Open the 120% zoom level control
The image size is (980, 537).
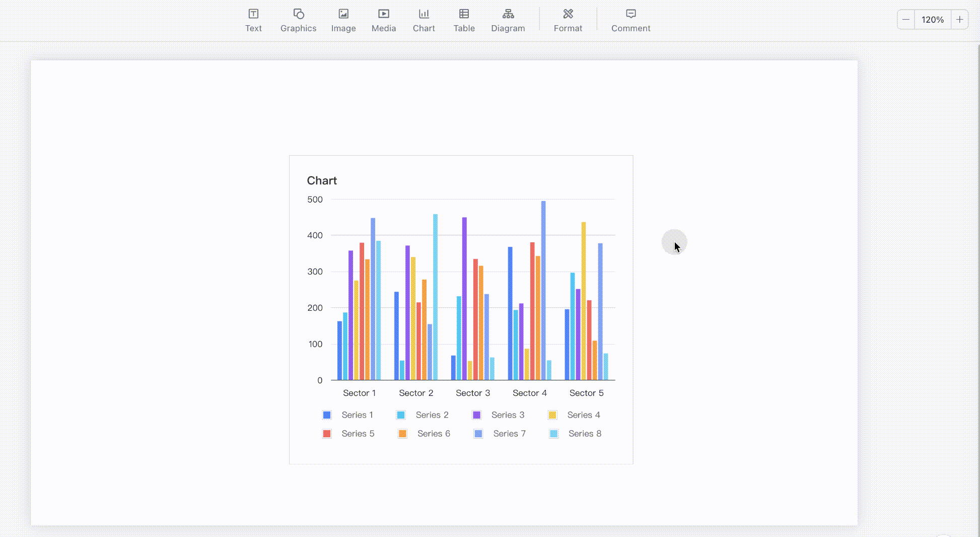[933, 19]
